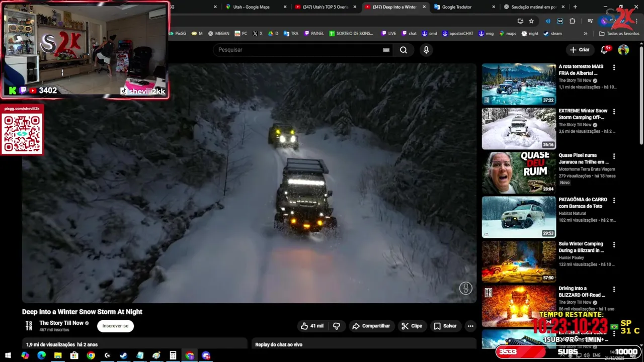Open Solo Winter Camping blizzard thumbnail
The image size is (644, 362).
519,261
